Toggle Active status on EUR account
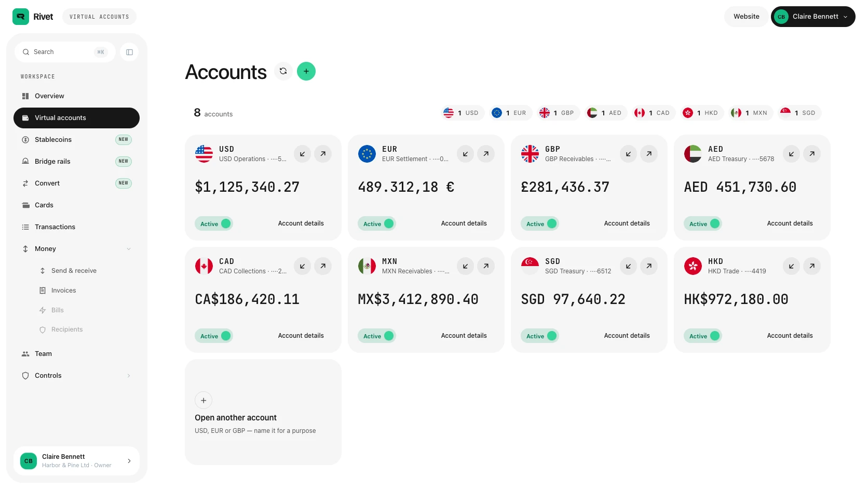Viewport: 868px width, 489px height. click(377, 224)
